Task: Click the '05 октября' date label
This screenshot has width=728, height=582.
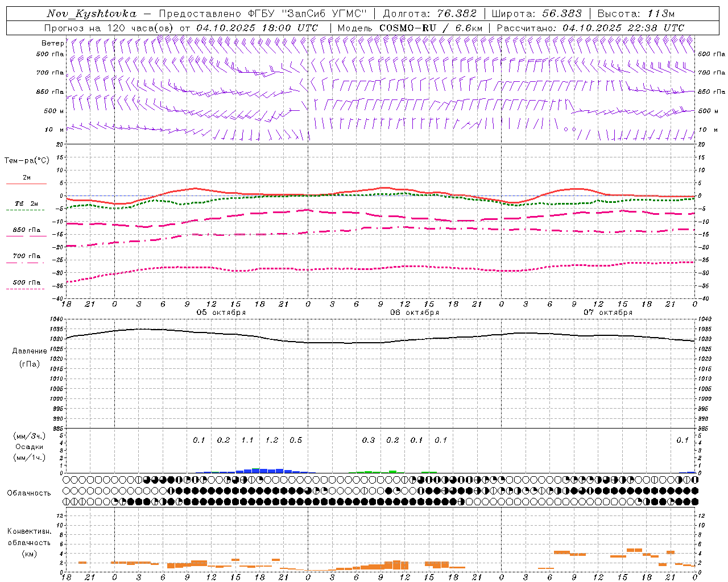Action: tap(221, 313)
